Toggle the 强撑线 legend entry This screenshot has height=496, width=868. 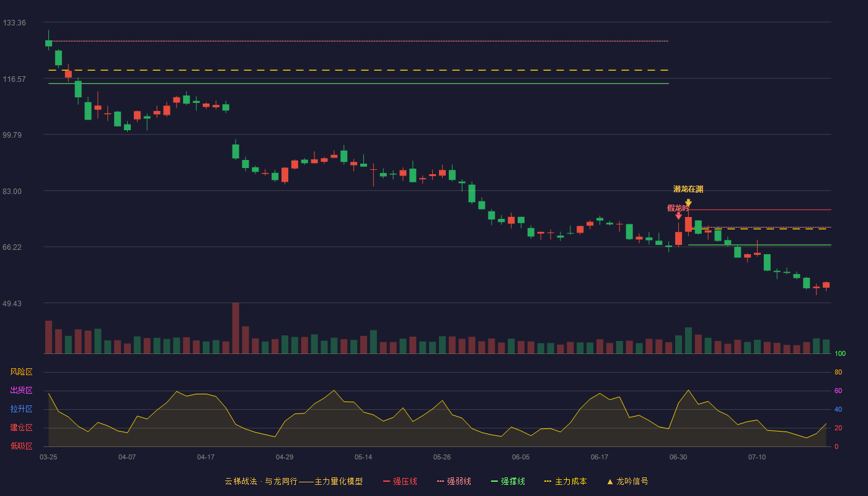508,481
